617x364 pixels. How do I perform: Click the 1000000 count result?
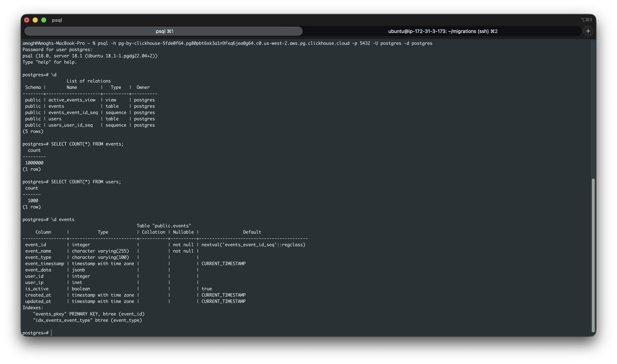34,163
